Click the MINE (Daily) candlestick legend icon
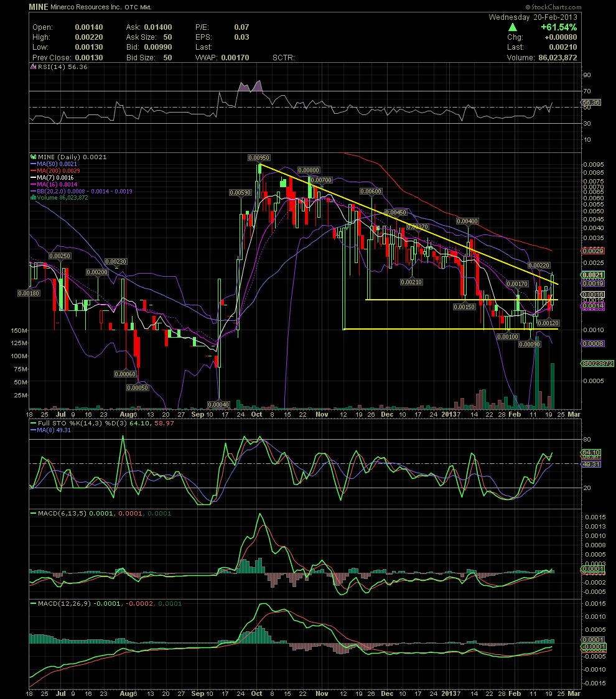The image size is (616, 699). click(33, 157)
